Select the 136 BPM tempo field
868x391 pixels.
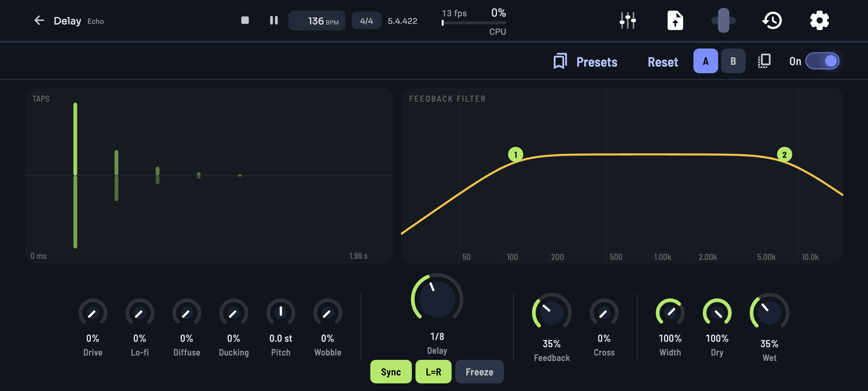point(317,21)
